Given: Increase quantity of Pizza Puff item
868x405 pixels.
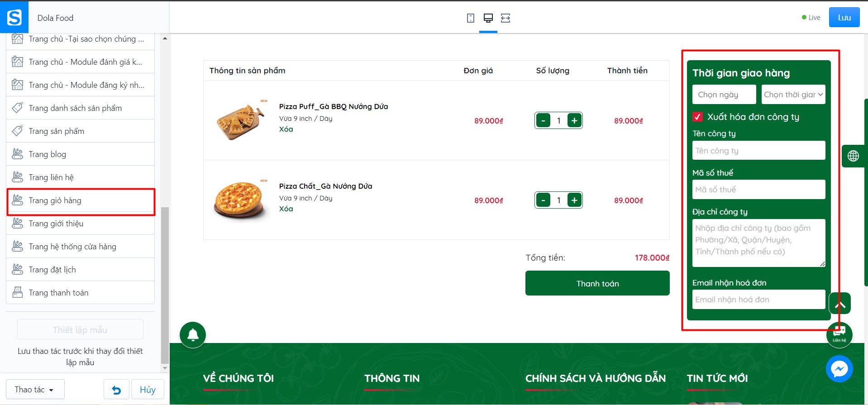Looking at the screenshot, I should (574, 120).
